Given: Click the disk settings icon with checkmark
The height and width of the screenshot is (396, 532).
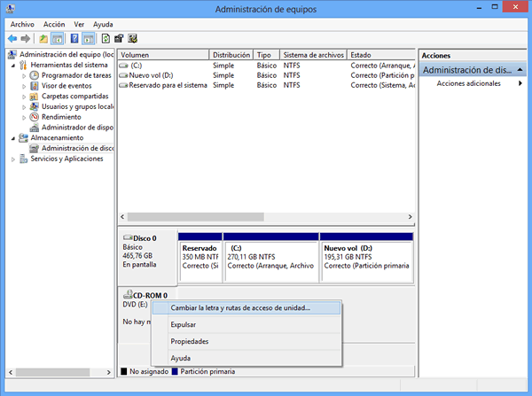Looking at the screenshot, I should pos(133,39).
